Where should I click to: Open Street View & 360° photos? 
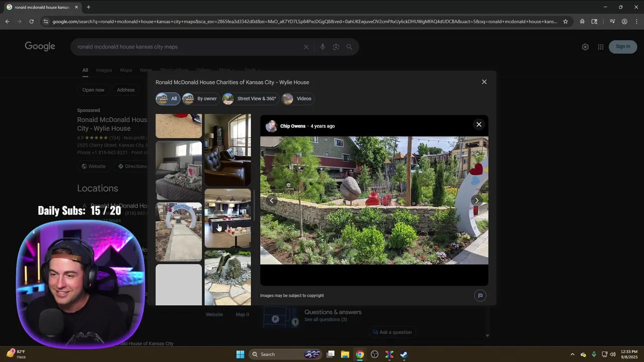250,99
